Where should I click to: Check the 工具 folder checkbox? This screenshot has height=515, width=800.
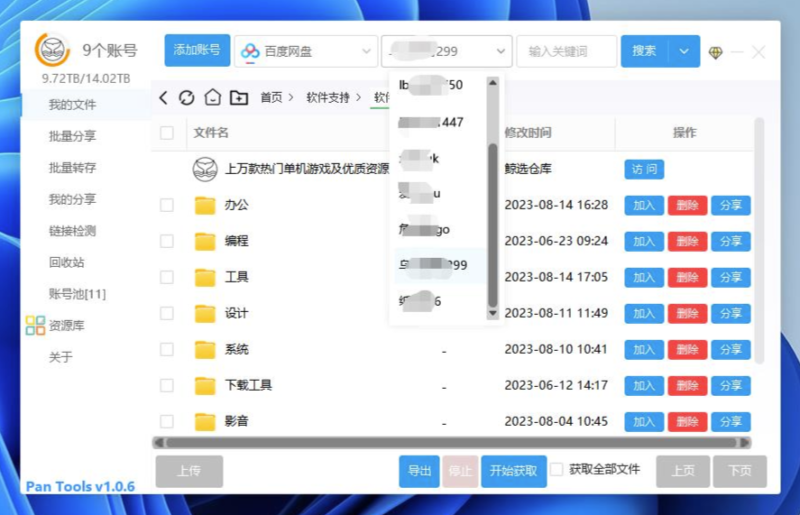pyautogui.click(x=167, y=277)
